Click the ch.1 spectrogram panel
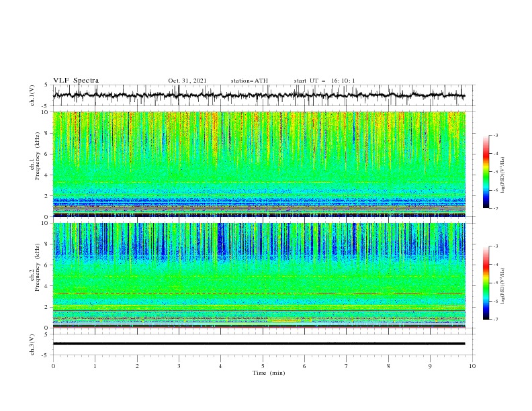532x411 pixels. 259,164
